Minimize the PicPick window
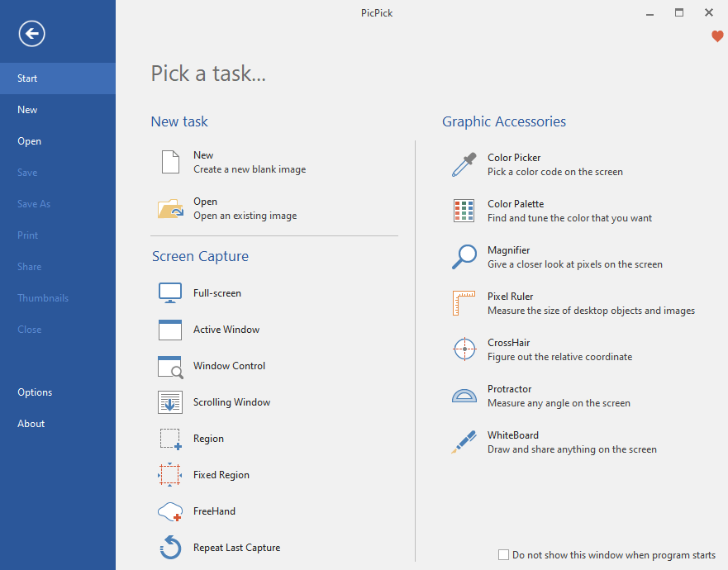Image resolution: width=728 pixels, height=570 pixels. coord(650,13)
